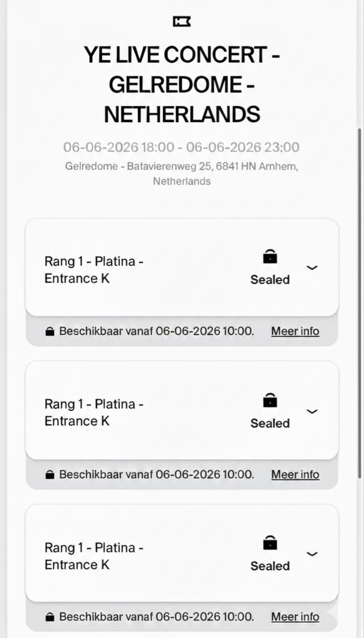
Task: Click the YE LIVE CONCERT event title
Action: tap(181, 83)
